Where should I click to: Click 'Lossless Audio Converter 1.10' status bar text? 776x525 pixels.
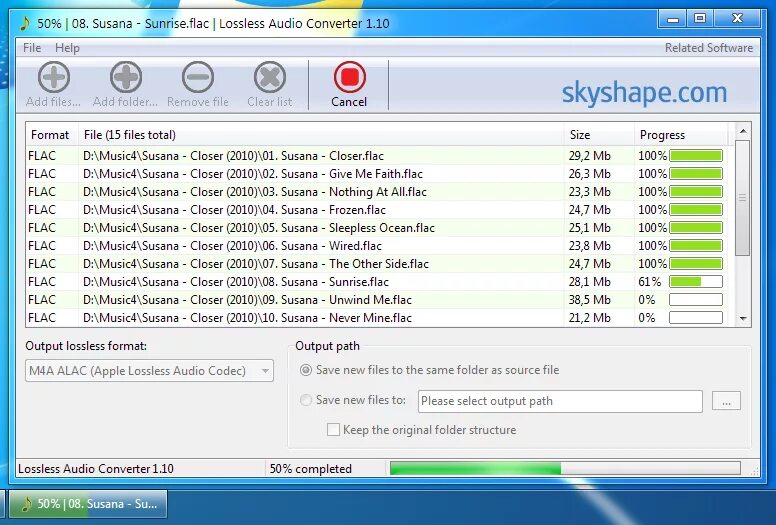coord(96,469)
